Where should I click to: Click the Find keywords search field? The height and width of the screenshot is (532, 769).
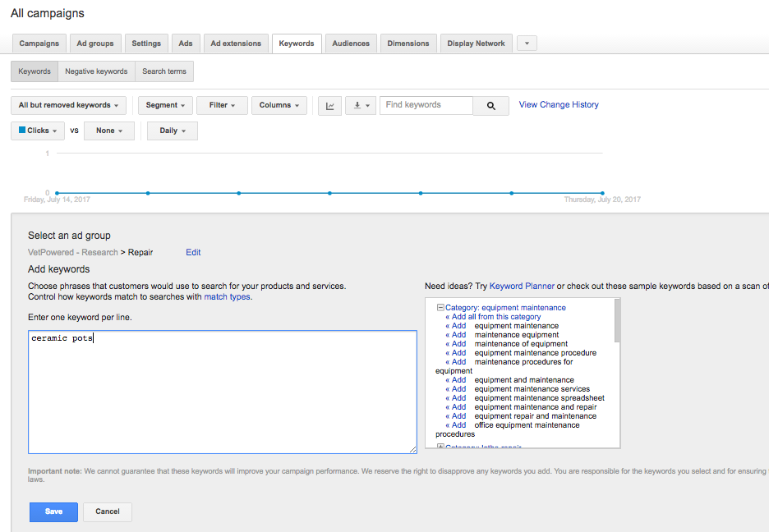point(426,105)
